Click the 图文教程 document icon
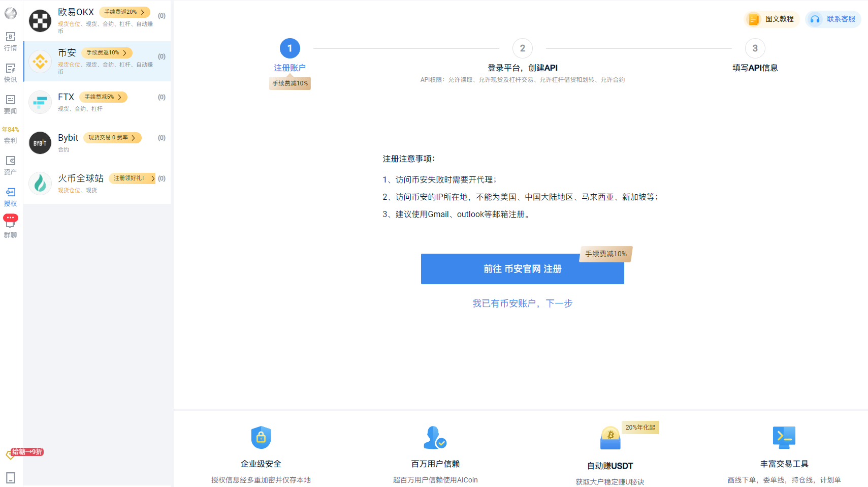This screenshot has width=868, height=487. point(754,19)
